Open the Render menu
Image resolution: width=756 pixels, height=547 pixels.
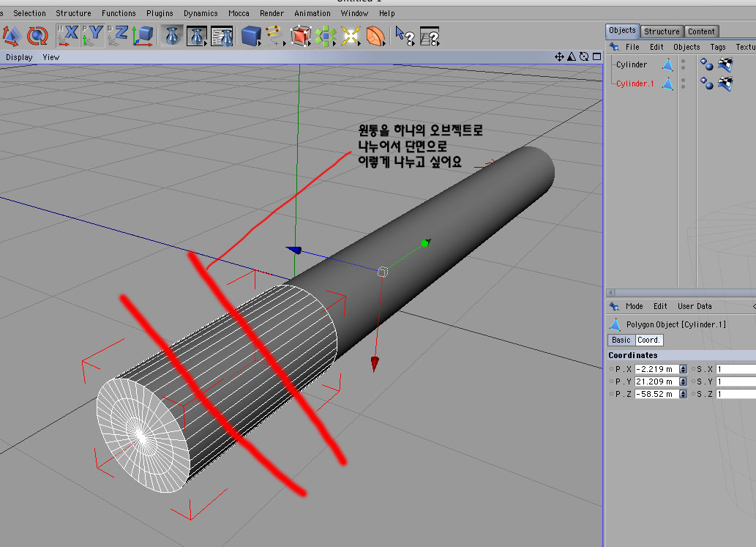click(x=272, y=13)
